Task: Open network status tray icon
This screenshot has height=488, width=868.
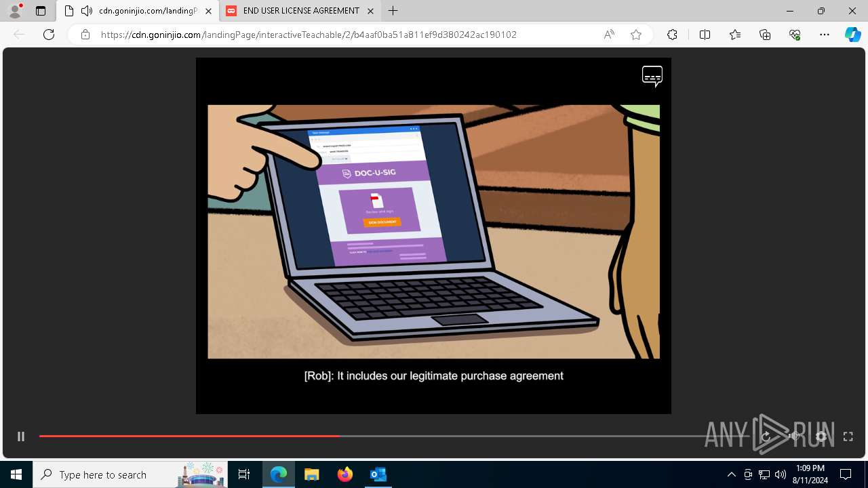Action: coord(764,474)
